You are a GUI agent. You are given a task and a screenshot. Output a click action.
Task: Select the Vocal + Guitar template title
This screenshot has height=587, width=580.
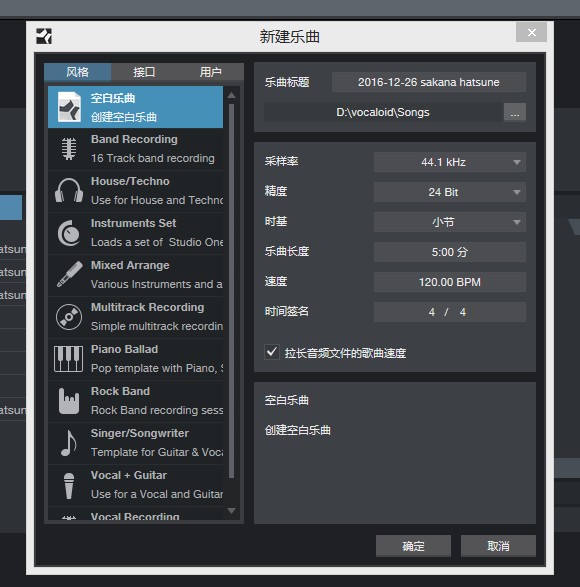[128, 475]
